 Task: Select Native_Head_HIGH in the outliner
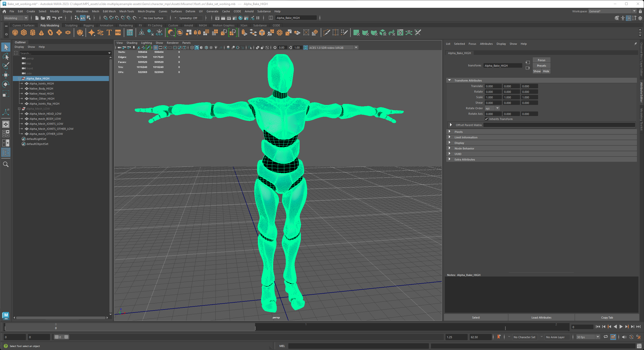click(x=42, y=94)
